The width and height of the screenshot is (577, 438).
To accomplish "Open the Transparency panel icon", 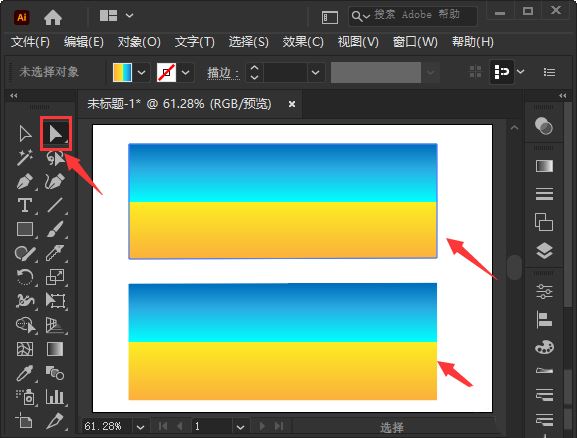I will tap(544, 126).
